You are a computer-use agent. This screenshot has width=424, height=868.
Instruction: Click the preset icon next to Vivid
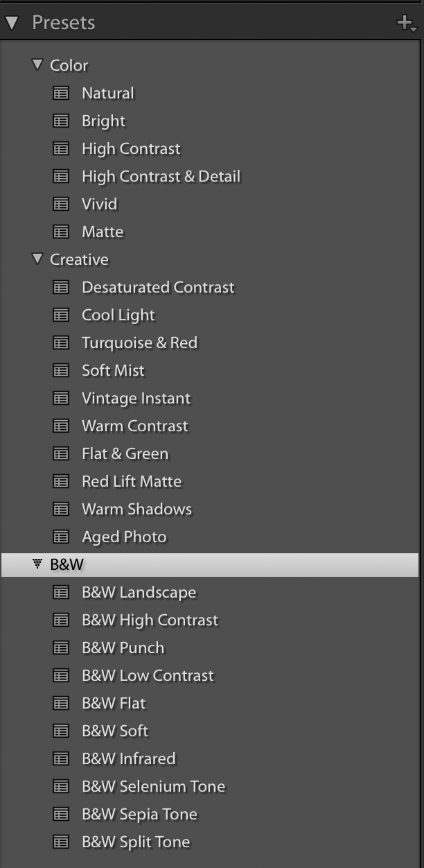[x=61, y=204]
